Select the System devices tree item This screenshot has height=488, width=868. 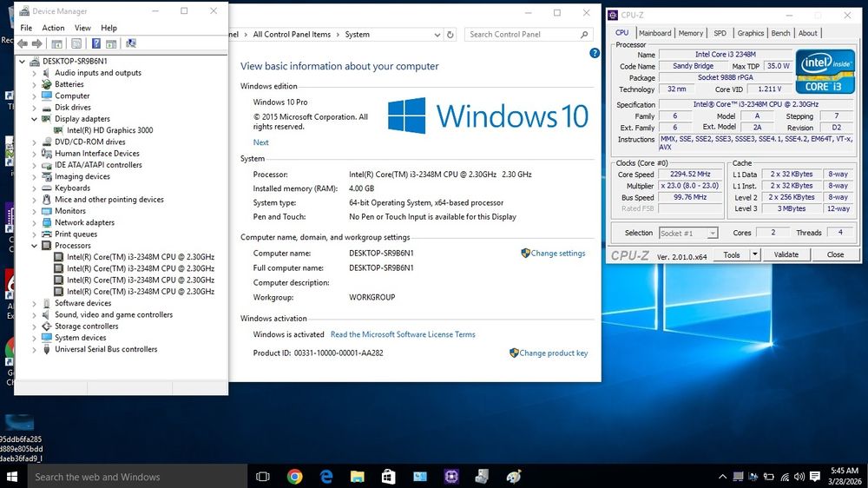click(80, 338)
